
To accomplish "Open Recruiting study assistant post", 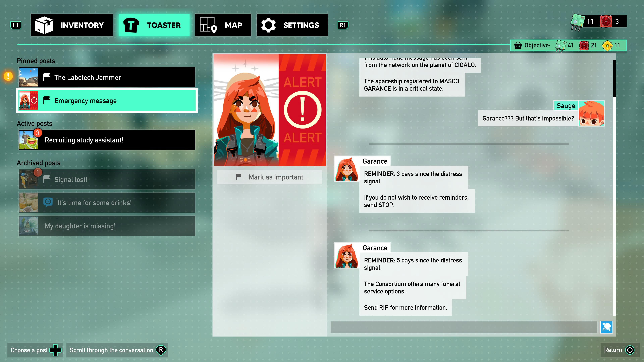I will tap(107, 140).
